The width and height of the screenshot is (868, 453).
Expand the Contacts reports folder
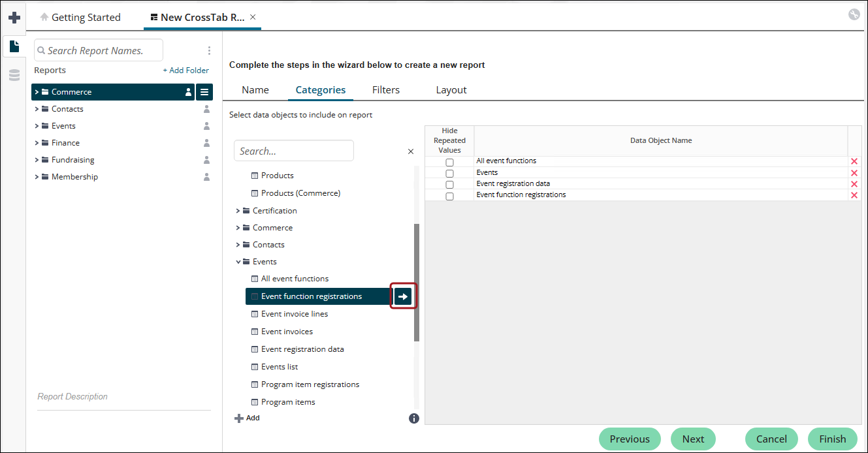tap(37, 109)
